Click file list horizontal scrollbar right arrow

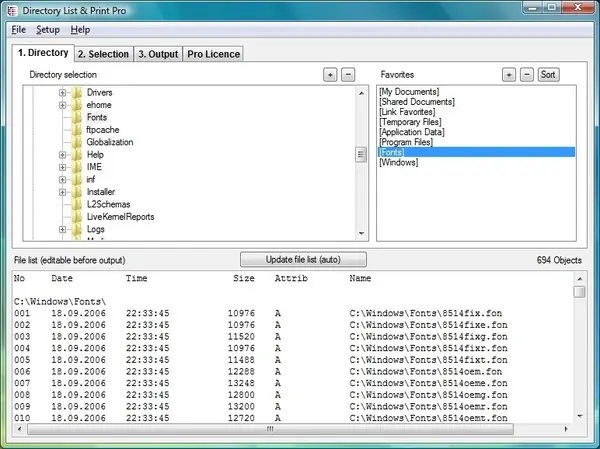[x=566, y=429]
